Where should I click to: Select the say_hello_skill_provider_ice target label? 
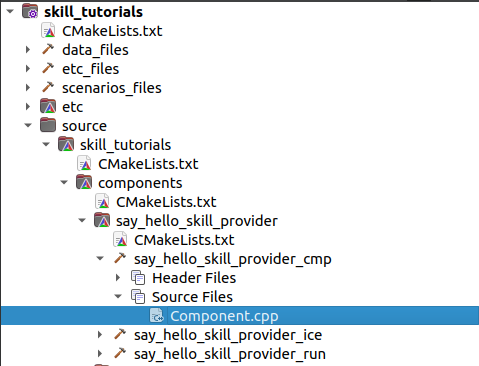[228, 335]
